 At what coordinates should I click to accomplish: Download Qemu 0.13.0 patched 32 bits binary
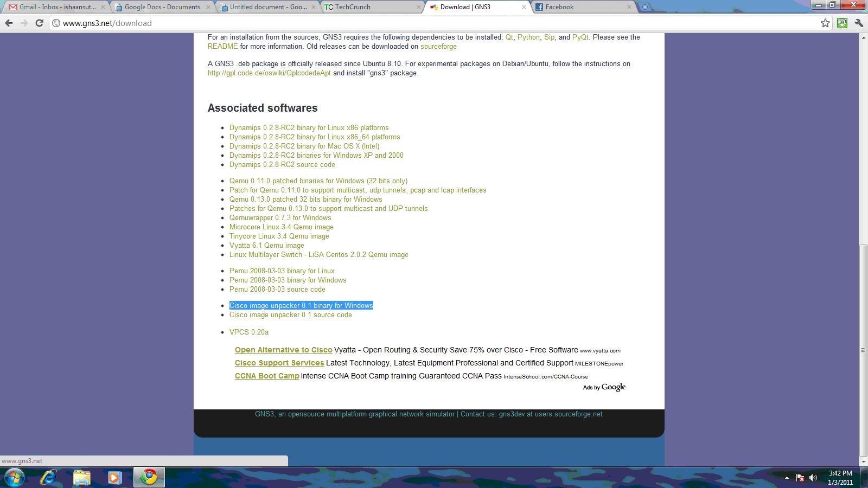[305, 200]
